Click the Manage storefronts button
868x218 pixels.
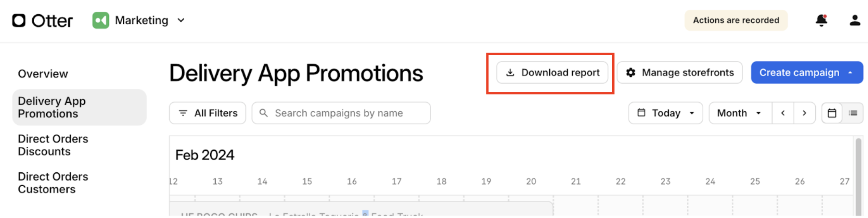pyautogui.click(x=679, y=73)
